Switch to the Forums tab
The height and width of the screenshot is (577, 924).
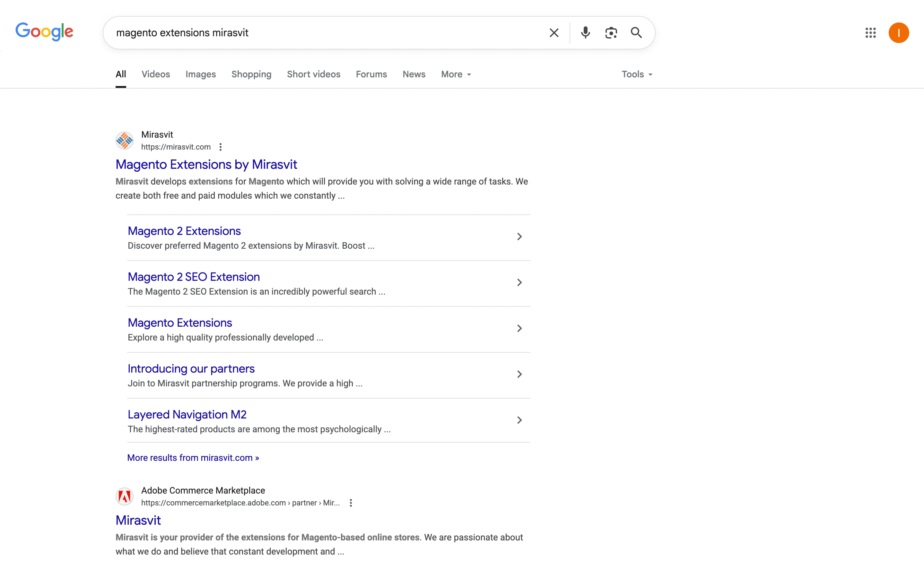pyautogui.click(x=371, y=74)
